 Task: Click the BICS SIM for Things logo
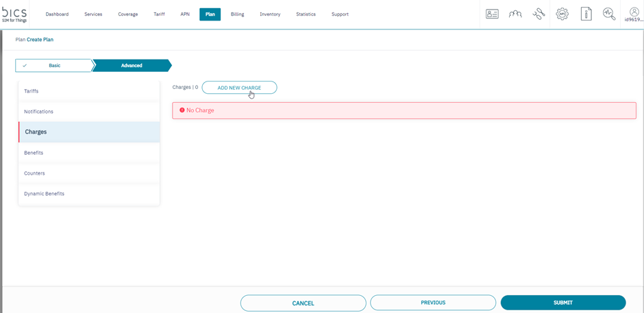tap(14, 14)
